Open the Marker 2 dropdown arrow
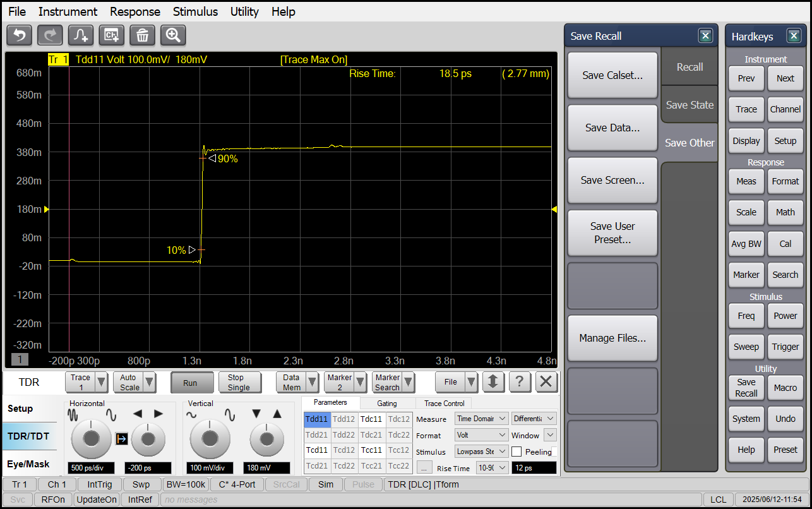The height and width of the screenshot is (509, 812). 360,382
